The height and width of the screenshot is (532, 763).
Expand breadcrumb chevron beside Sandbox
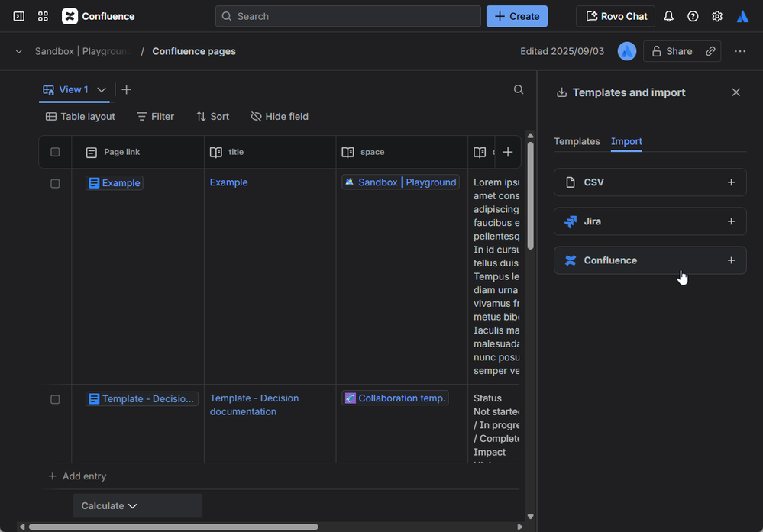tap(18, 51)
